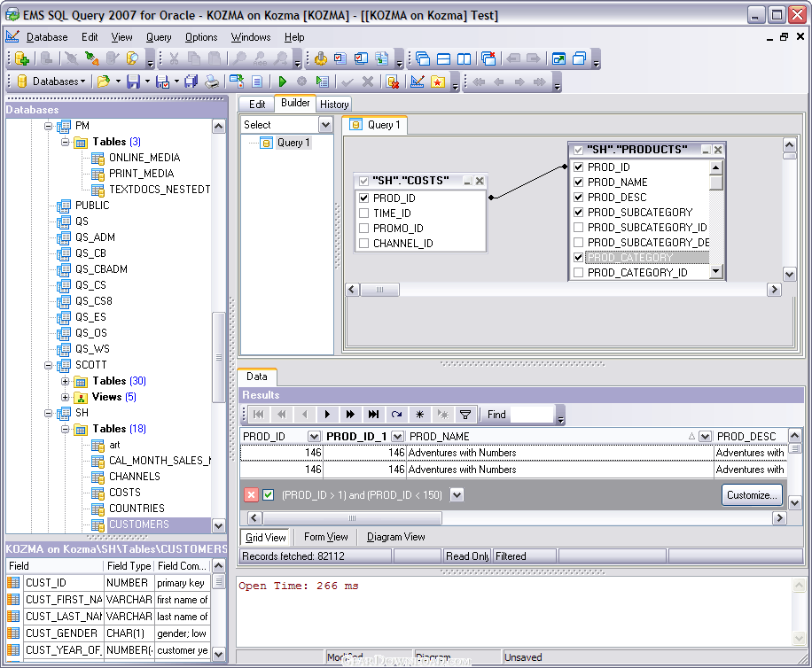Click the environment options gear icon
The image size is (812, 668).
click(321, 58)
